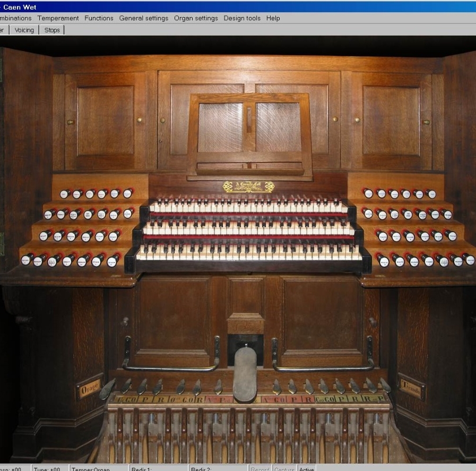The image size is (476, 471).
Task: Toggle leftmost stop knob in top-right row
Action: (x=368, y=193)
